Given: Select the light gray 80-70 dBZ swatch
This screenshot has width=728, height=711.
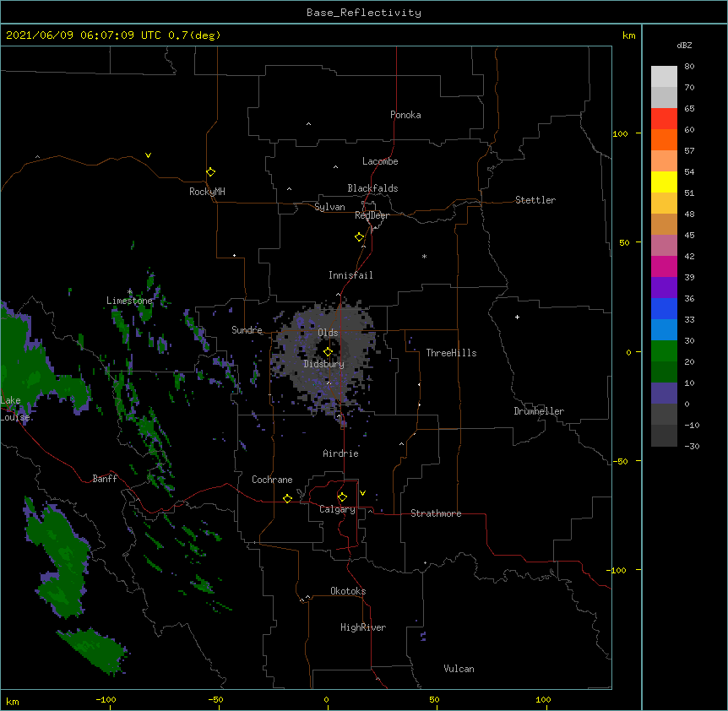Looking at the screenshot, I should click(664, 76).
